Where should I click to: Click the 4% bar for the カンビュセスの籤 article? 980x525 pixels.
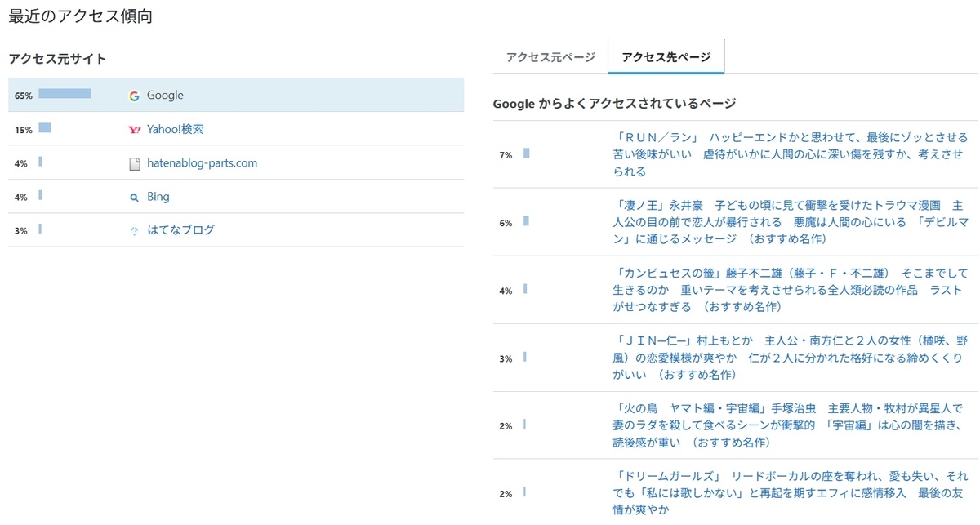click(525, 288)
